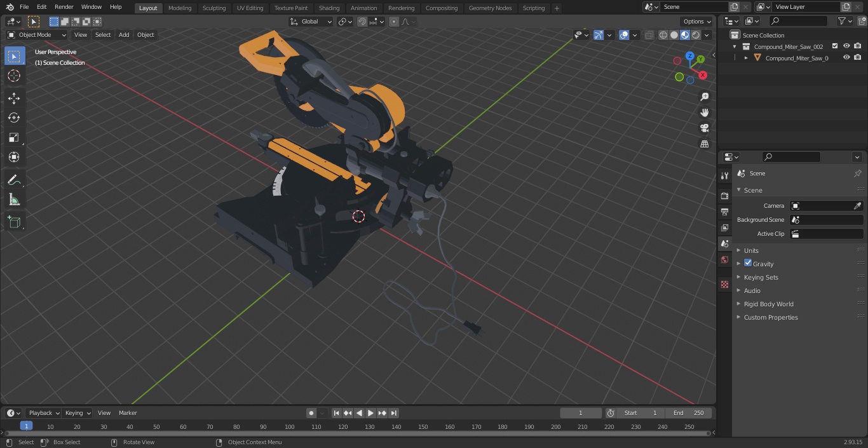Click the Add menu in viewport header

[x=124, y=35]
